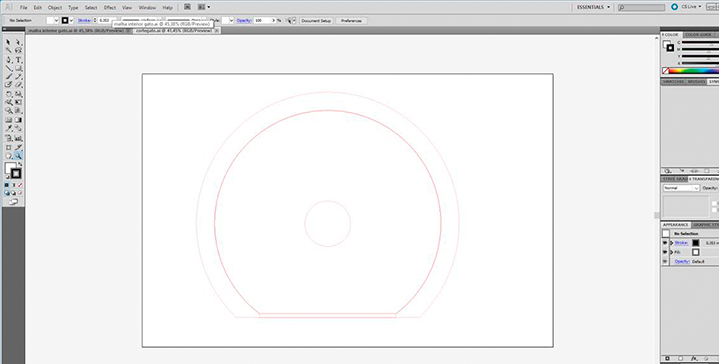Click the Change Screen Mode icon in toolbox
Image resolution: width=719 pixels, height=364 pixels.
[x=13, y=202]
